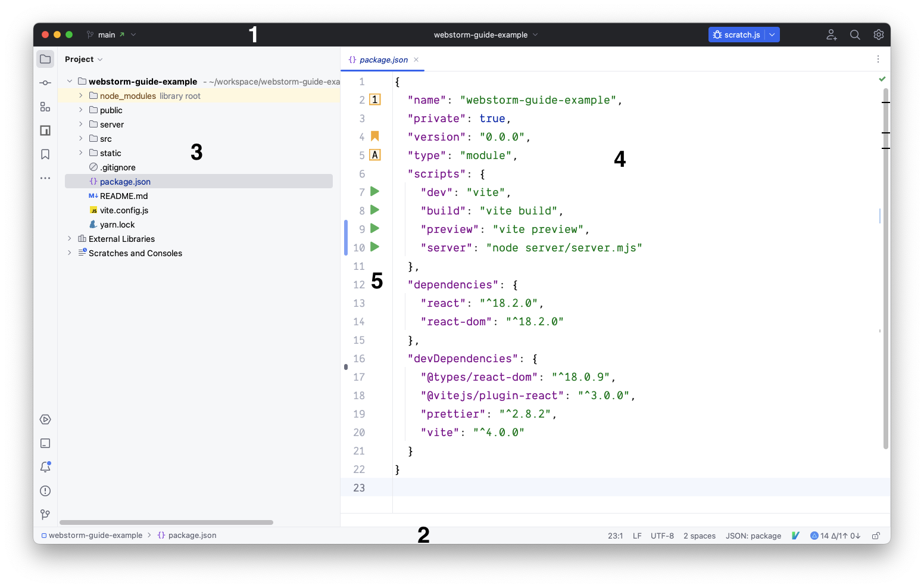Click the Code With Me user icon

coord(832,35)
